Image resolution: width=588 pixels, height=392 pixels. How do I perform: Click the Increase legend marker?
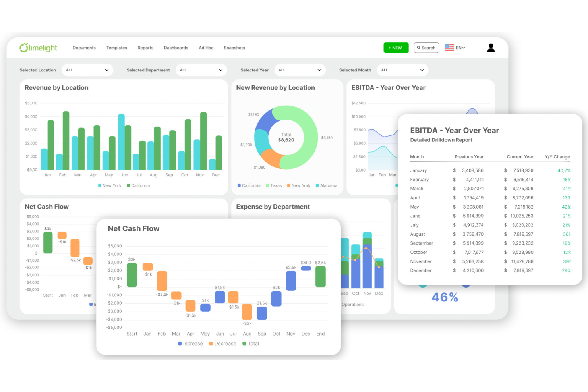pos(180,344)
